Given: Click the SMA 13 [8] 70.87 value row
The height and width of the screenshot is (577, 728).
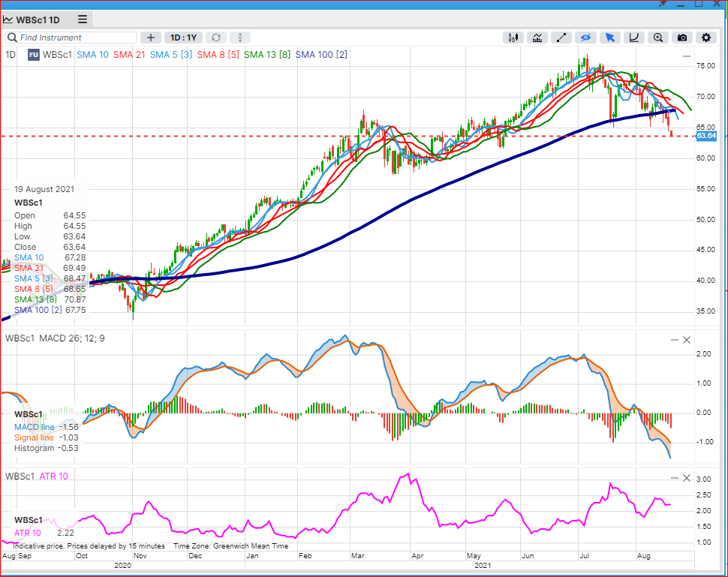Looking at the screenshot, I should 50,299.
